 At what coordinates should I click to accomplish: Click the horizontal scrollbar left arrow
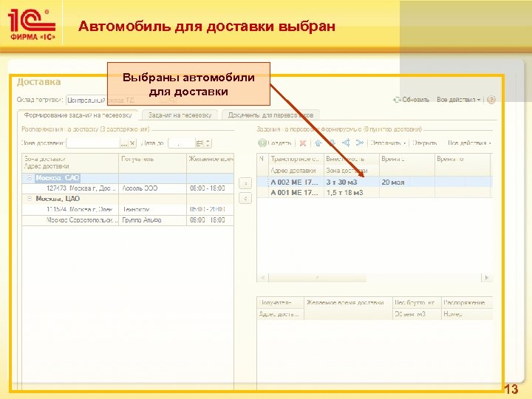[262, 278]
